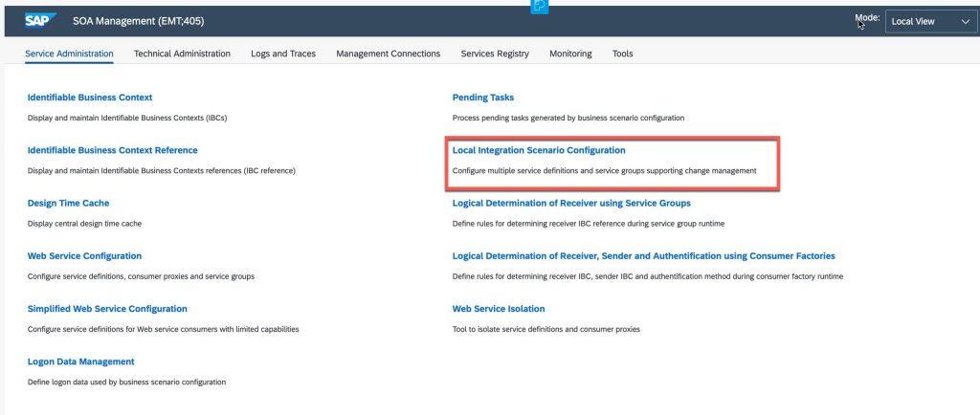Open the Monitoring tab
Image resolution: width=980 pixels, height=415 pixels.
570,54
